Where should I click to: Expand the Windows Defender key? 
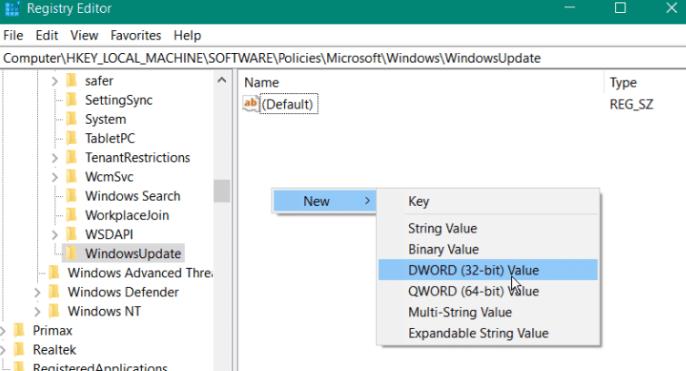(37, 292)
